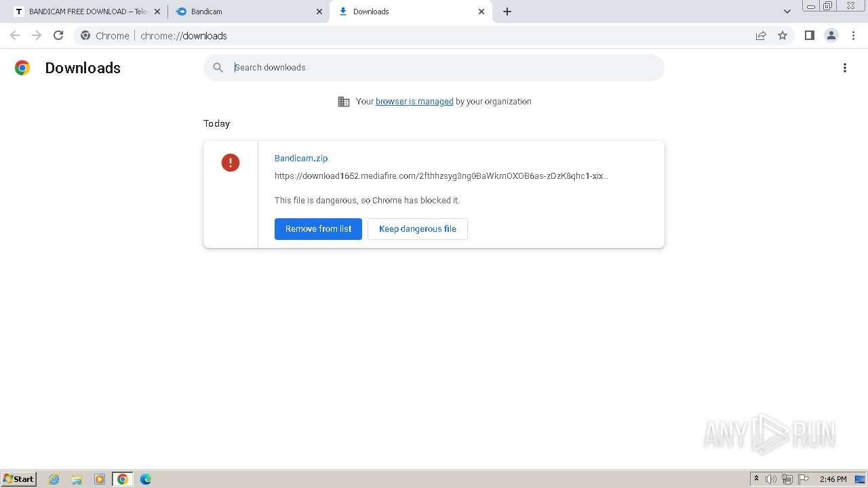Open the Windows Start menu
The image size is (868, 488).
pos(19,479)
